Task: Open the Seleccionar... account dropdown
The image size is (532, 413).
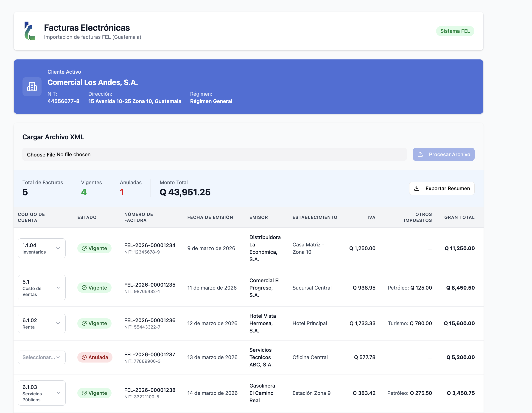Action: pyautogui.click(x=42, y=357)
